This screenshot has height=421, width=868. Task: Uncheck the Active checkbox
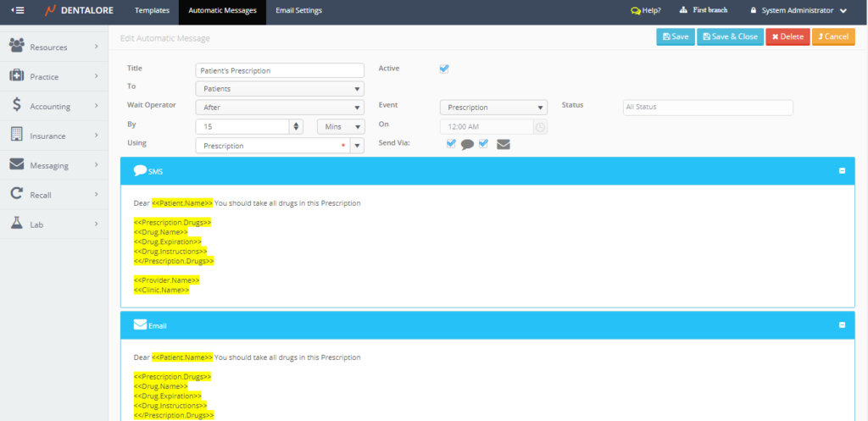[x=444, y=69]
